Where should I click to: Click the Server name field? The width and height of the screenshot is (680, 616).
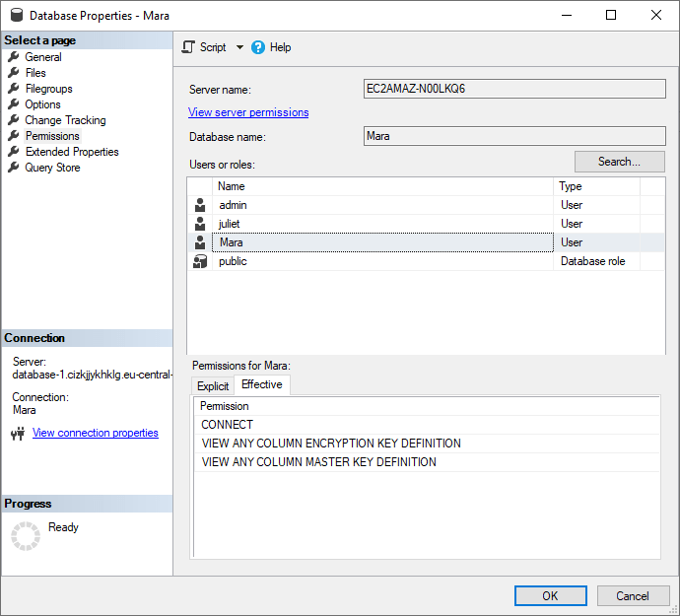514,89
